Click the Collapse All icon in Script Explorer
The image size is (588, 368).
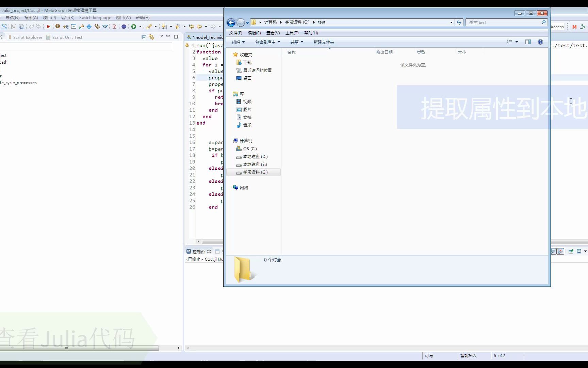point(144,37)
